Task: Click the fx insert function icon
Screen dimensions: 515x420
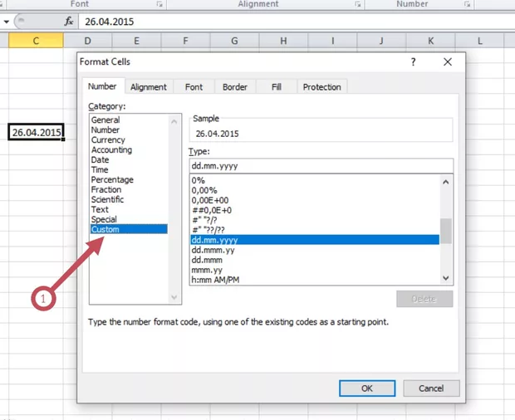Action: [69, 22]
